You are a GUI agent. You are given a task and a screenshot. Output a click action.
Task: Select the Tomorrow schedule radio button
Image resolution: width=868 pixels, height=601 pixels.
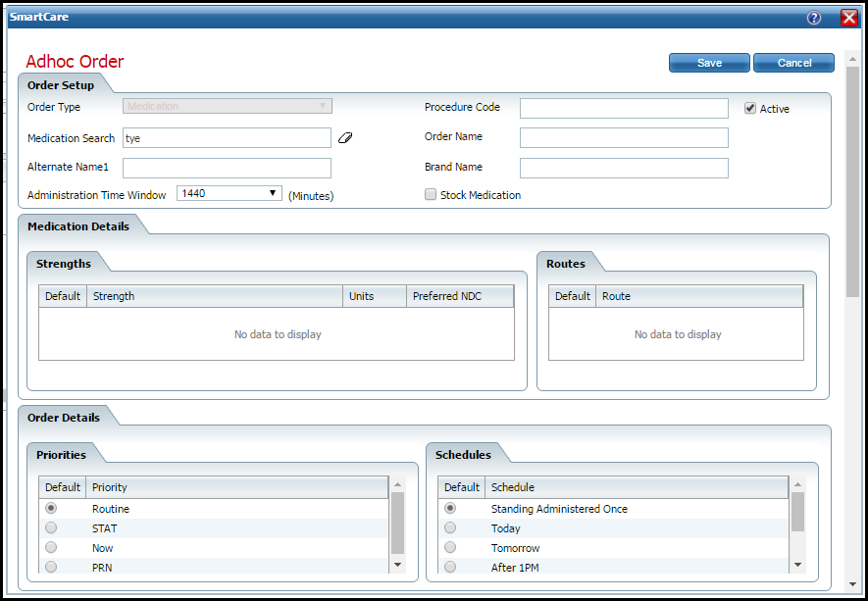point(450,547)
